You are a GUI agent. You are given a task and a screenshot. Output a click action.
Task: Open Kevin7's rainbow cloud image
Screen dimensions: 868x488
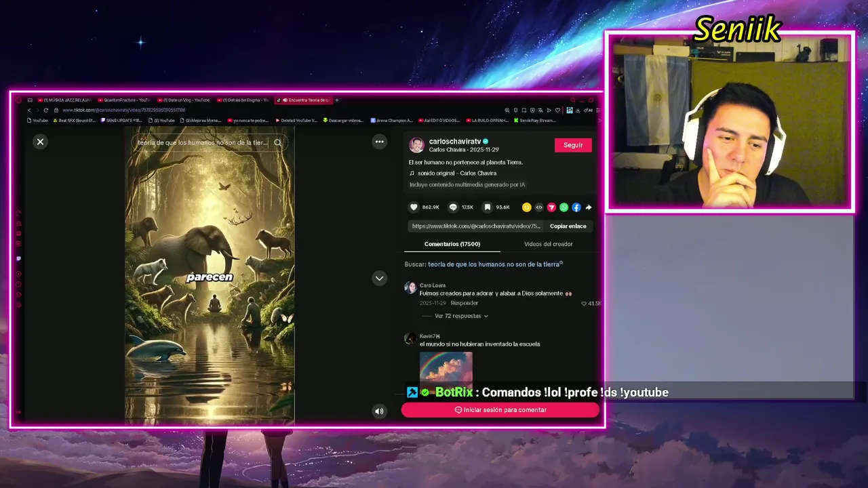[446, 371]
